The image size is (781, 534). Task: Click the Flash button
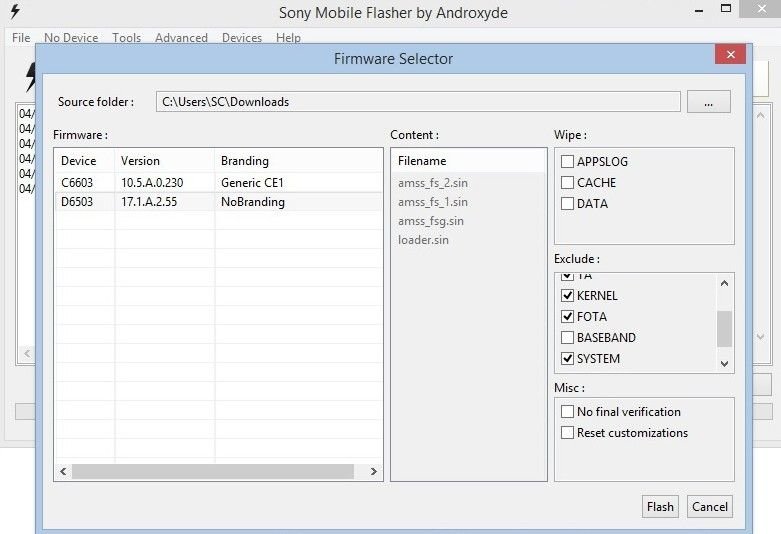point(660,507)
